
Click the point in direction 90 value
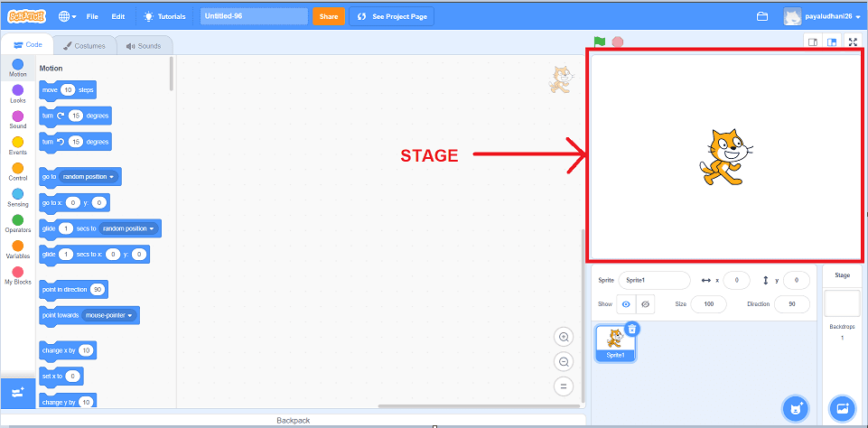tap(98, 289)
